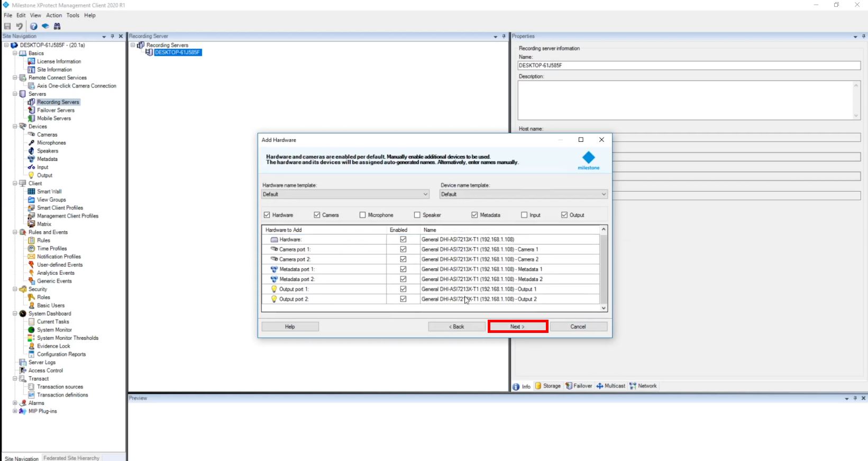The image size is (868, 461).
Task: Click the binoculars search toolbar icon
Action: point(57,26)
